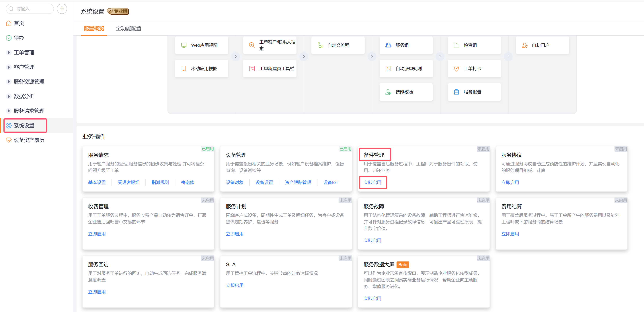
Task: Open 自定义流程 flow icon card
Action: pyautogui.click(x=320, y=45)
